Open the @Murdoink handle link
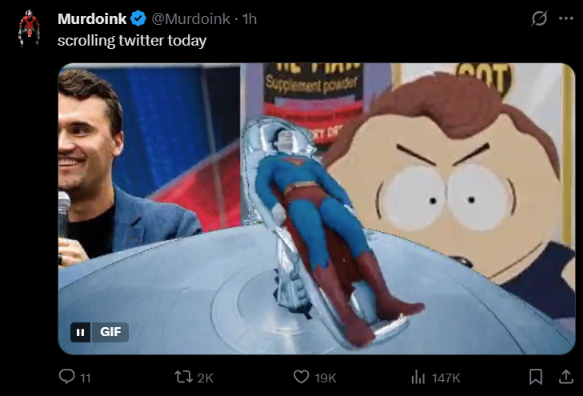Image resolution: width=583 pixels, height=396 pixels. pos(190,19)
